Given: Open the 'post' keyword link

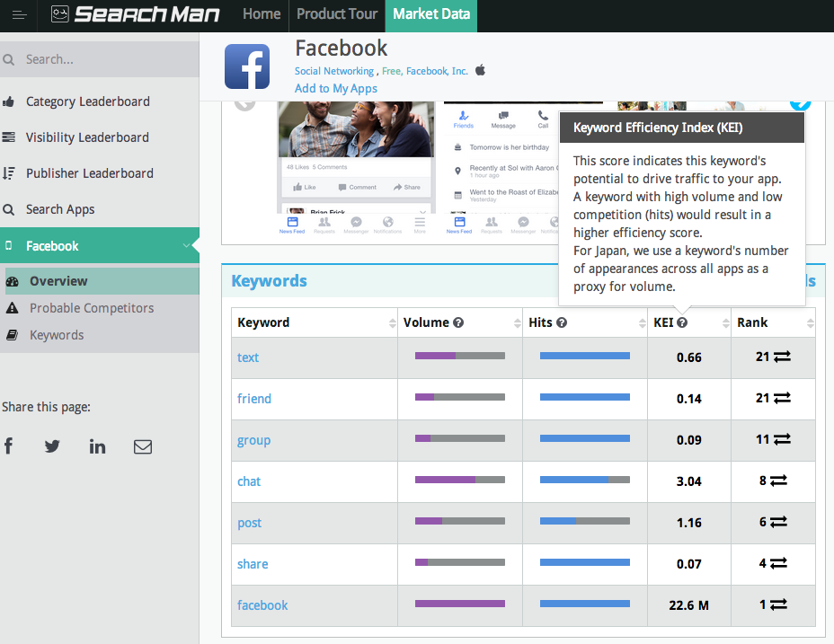Looking at the screenshot, I should (x=250, y=524).
